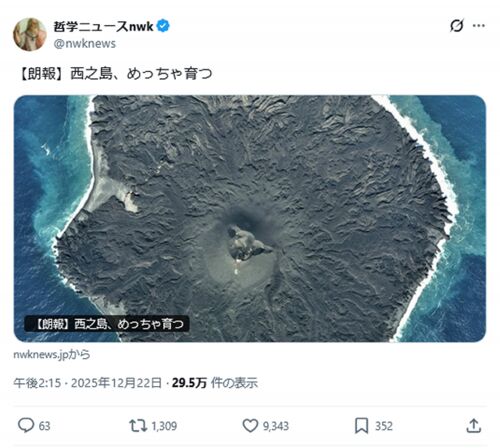500x448 pixels.
Task: Click the 午後2:15 · 2025年12月22日 timestamp
Action: coord(88,383)
